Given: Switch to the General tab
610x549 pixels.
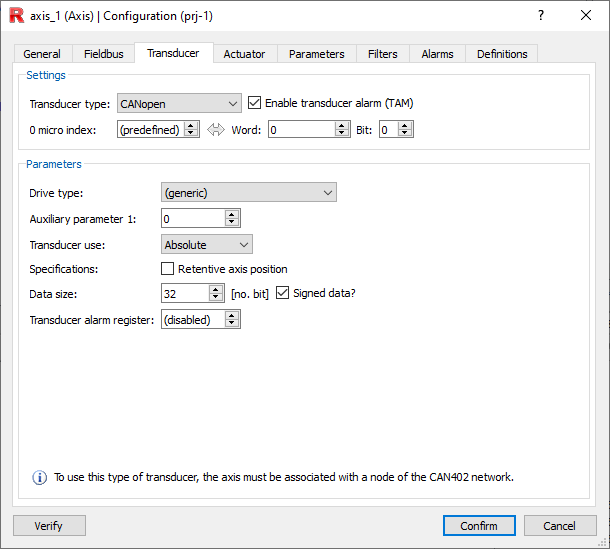Looking at the screenshot, I should (x=42, y=54).
